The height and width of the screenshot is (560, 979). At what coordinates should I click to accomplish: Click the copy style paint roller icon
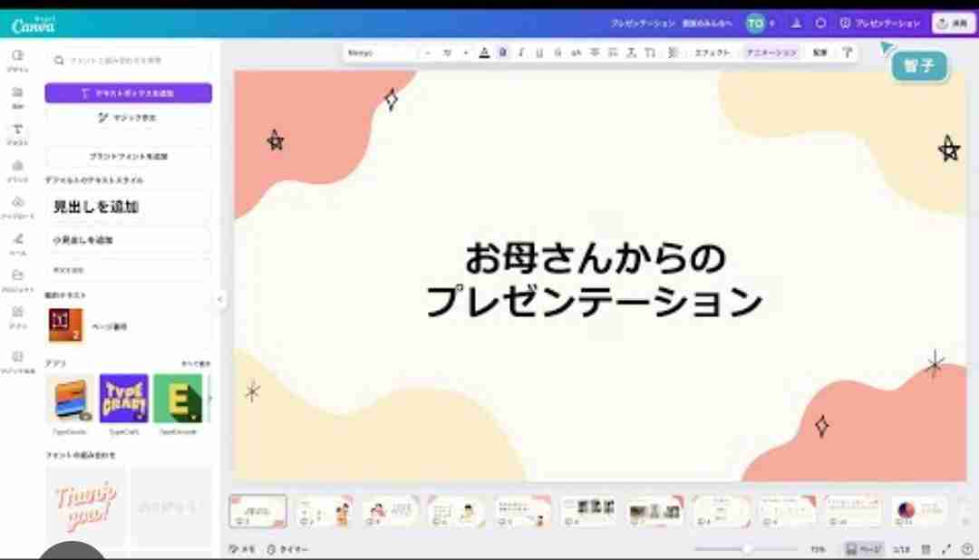click(848, 53)
